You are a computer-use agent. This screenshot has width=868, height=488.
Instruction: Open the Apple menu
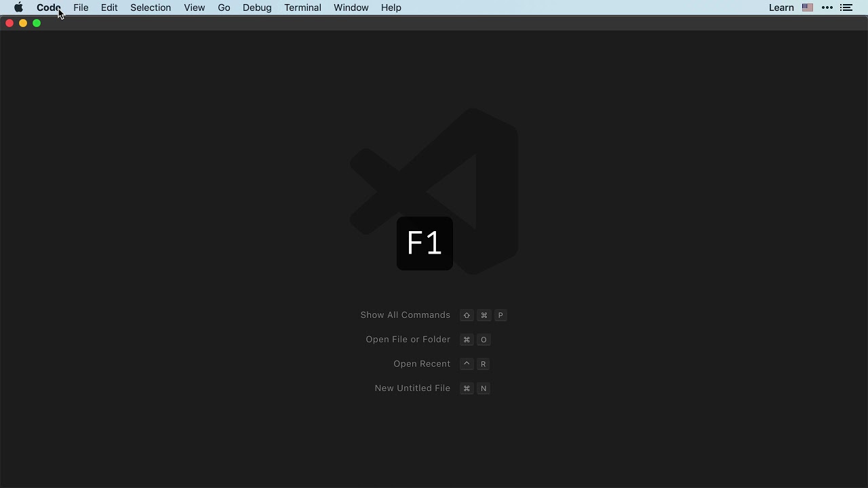(19, 7)
